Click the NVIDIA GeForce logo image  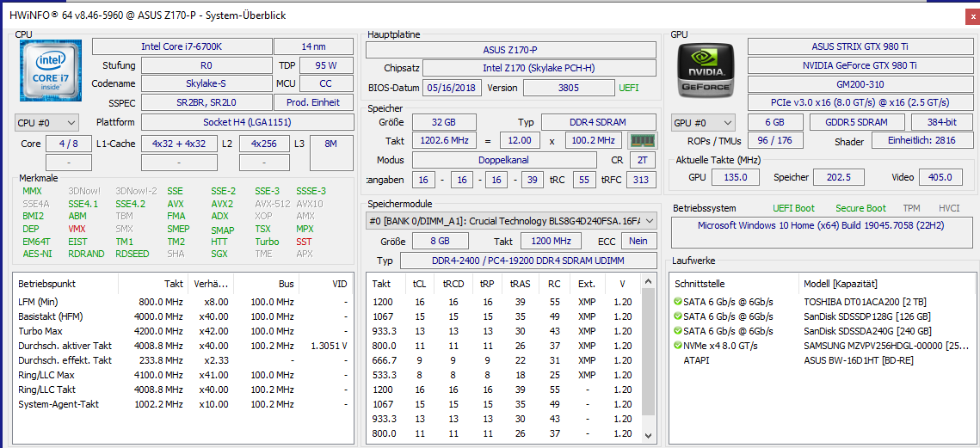(705, 70)
